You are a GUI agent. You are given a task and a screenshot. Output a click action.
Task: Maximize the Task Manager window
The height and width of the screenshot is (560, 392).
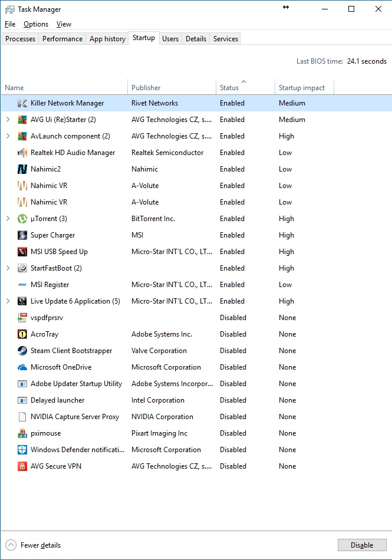click(x=351, y=9)
